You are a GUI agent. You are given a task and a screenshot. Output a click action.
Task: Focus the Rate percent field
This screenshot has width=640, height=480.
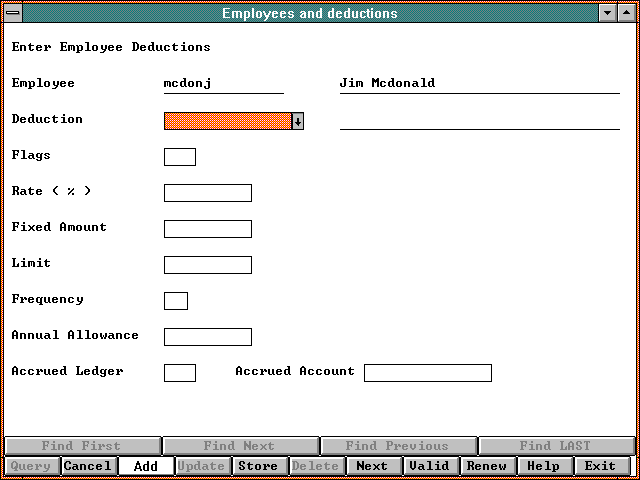tap(207, 193)
